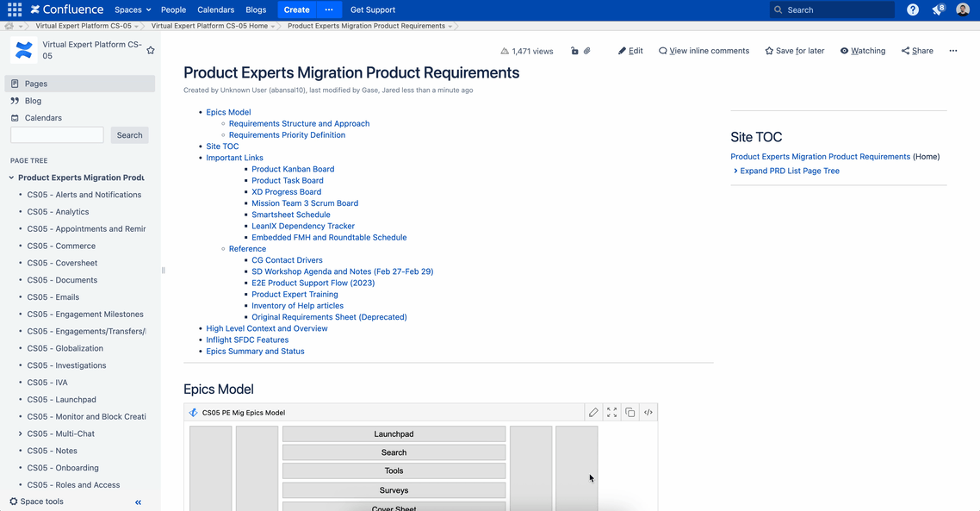Toggle Watching for this page
The width and height of the screenshot is (980, 511).
click(x=863, y=51)
